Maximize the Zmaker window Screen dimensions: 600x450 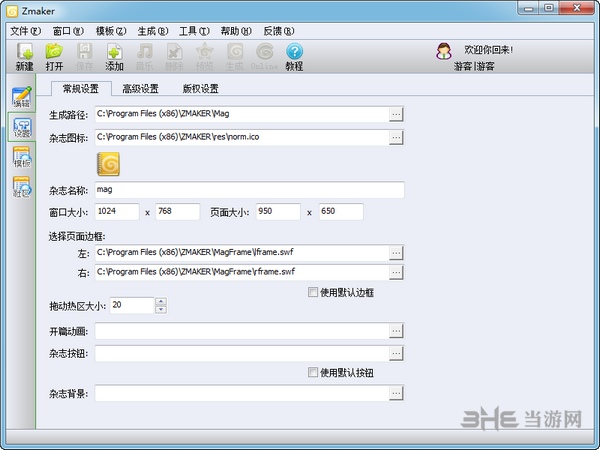pyautogui.click(x=549, y=8)
